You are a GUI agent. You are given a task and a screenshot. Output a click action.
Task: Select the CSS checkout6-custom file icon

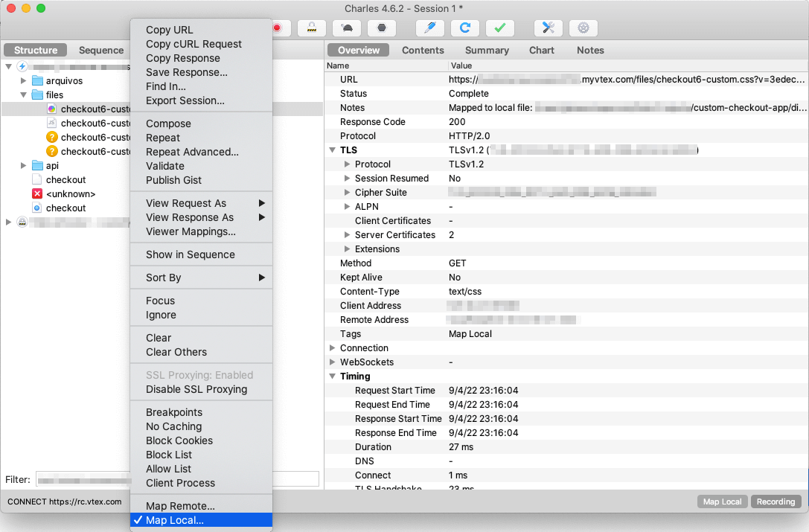click(x=51, y=109)
